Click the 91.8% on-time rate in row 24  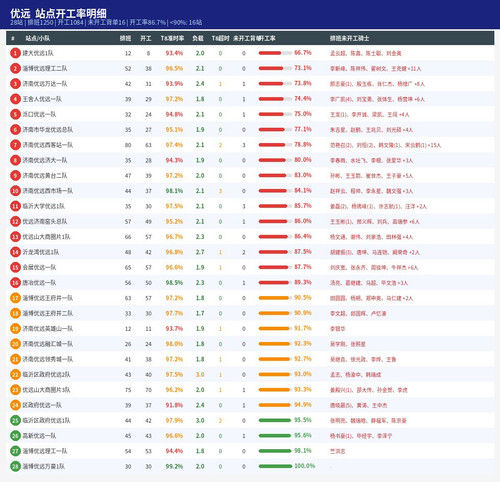coord(174,405)
